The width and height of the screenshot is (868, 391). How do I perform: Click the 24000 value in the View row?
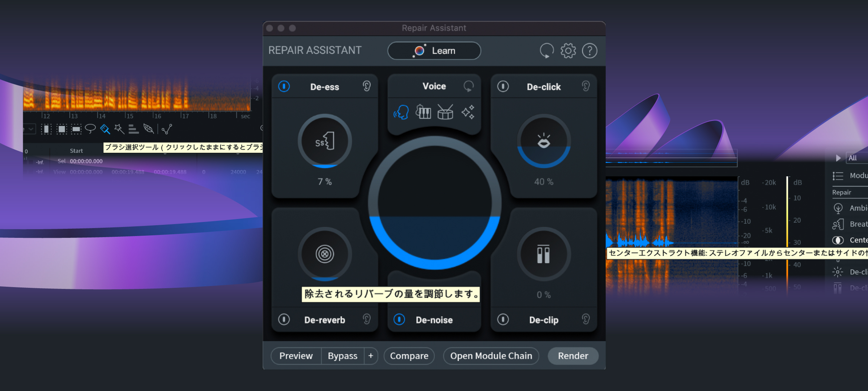238,172
